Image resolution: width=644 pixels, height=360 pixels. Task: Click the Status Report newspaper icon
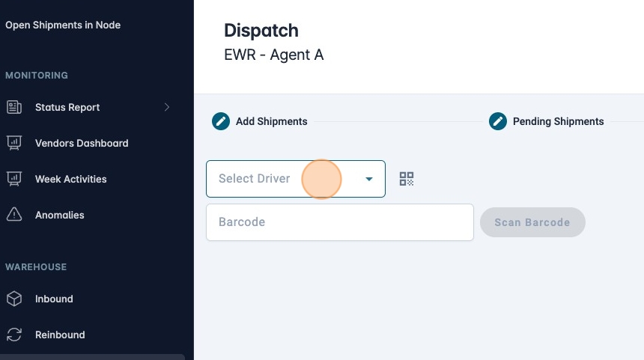[x=14, y=107]
